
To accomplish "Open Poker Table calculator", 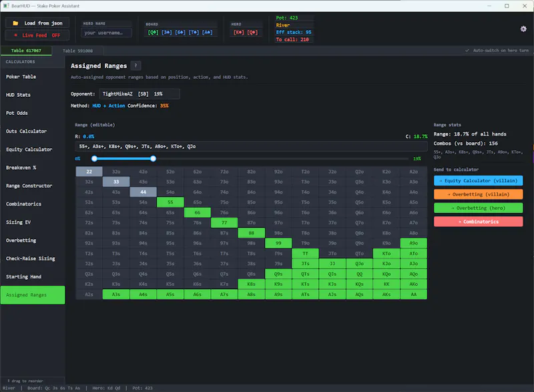I will point(32,77).
